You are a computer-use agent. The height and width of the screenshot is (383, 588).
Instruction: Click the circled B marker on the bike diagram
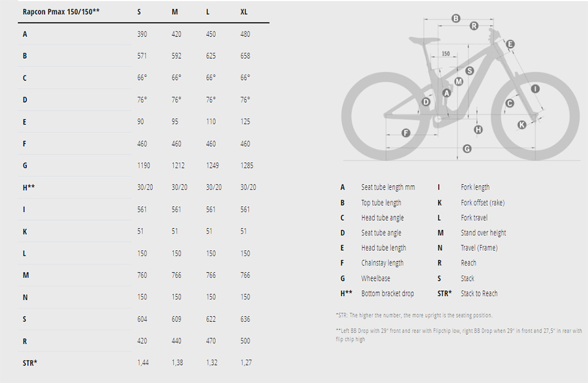456,18
